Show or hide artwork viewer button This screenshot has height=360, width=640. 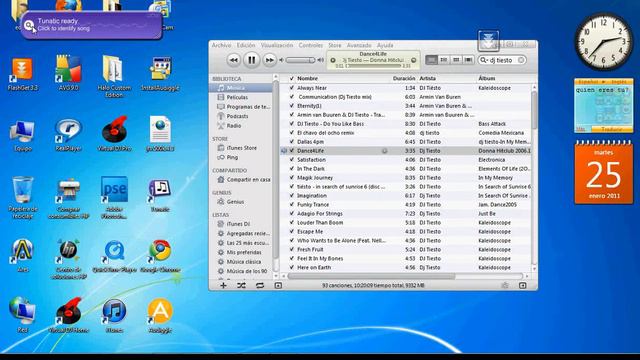(278, 285)
